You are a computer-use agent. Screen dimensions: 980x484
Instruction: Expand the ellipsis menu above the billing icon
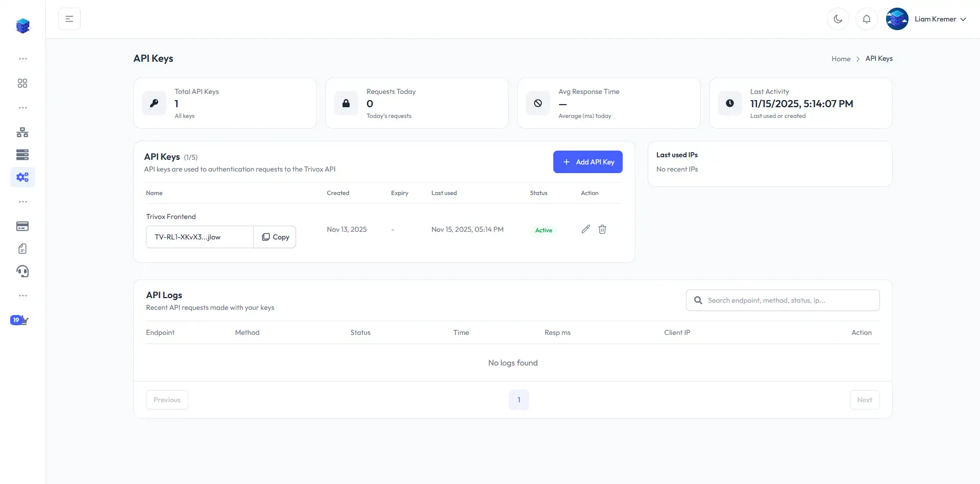point(22,201)
